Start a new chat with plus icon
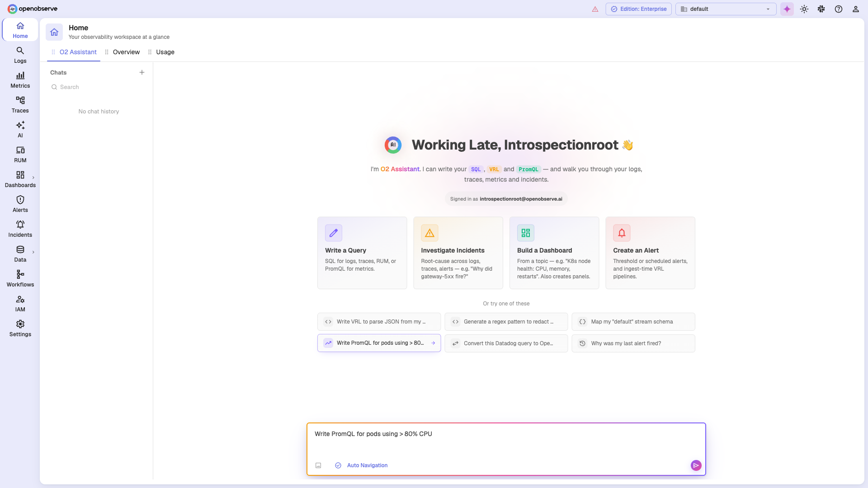Image resolution: width=868 pixels, height=488 pixels. click(x=142, y=72)
